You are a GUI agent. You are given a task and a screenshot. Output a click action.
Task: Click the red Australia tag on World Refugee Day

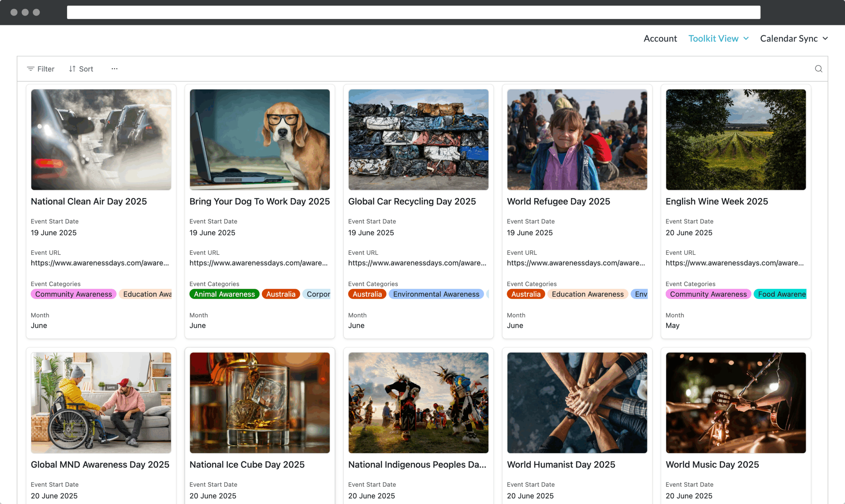[x=525, y=294]
